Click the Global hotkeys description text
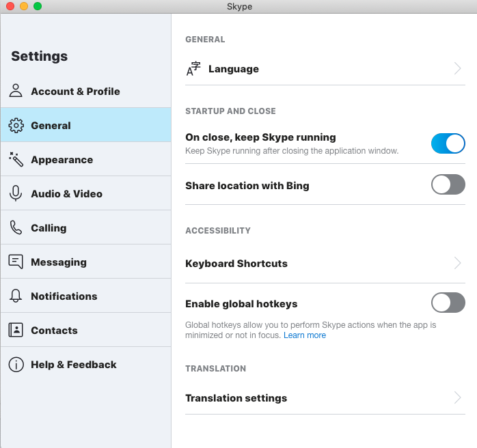Image resolution: width=477 pixels, height=448 pixels. click(311, 330)
